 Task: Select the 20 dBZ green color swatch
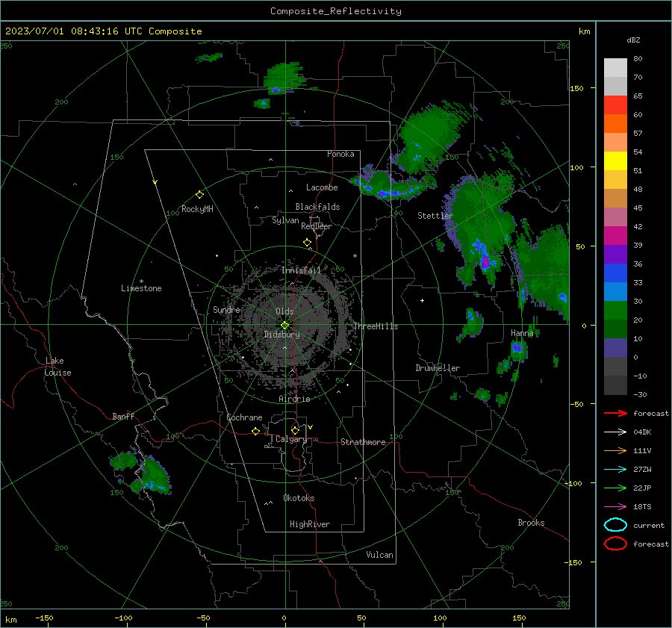(x=615, y=310)
